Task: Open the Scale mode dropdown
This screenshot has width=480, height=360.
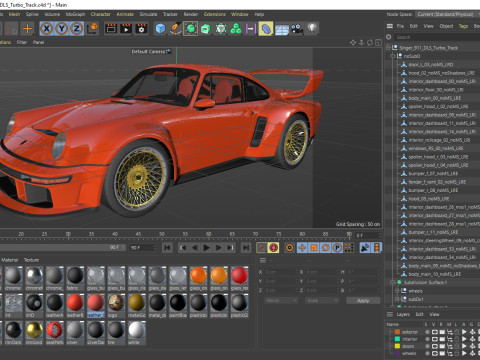Action: (x=322, y=300)
